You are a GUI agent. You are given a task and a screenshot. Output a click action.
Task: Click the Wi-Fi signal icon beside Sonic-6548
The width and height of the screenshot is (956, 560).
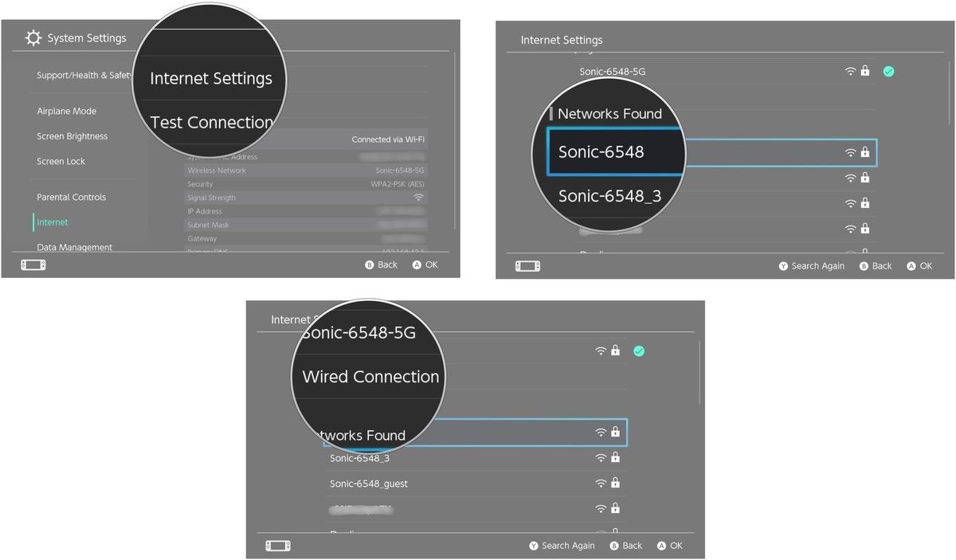850,151
